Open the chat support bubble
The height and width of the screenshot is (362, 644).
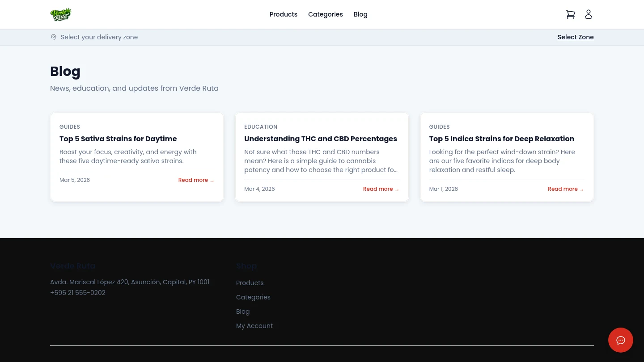[x=621, y=340]
